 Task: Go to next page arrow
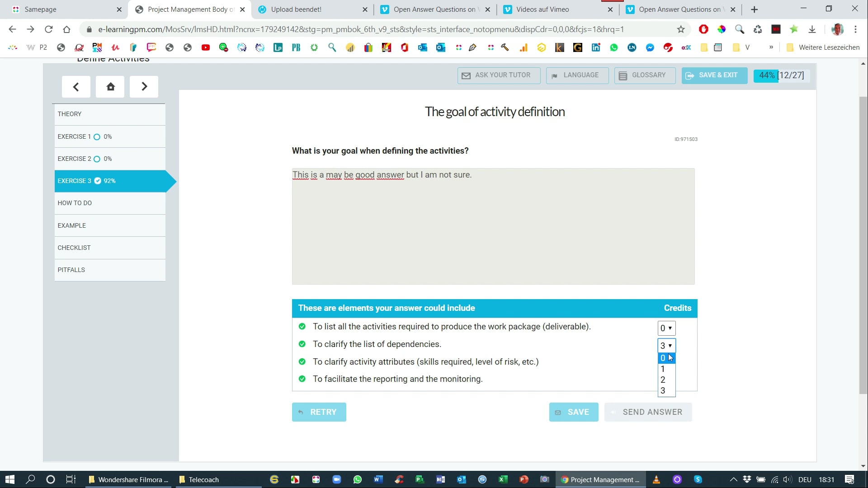coord(144,87)
